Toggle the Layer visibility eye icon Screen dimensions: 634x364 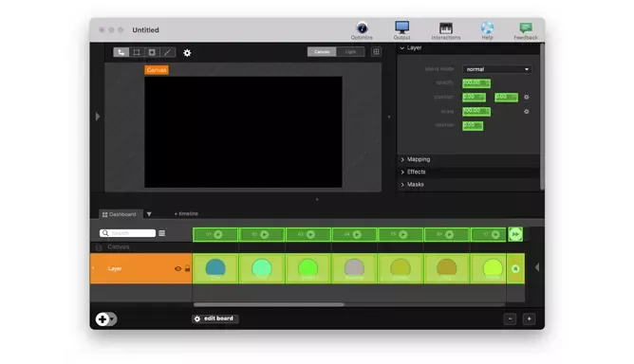click(177, 268)
